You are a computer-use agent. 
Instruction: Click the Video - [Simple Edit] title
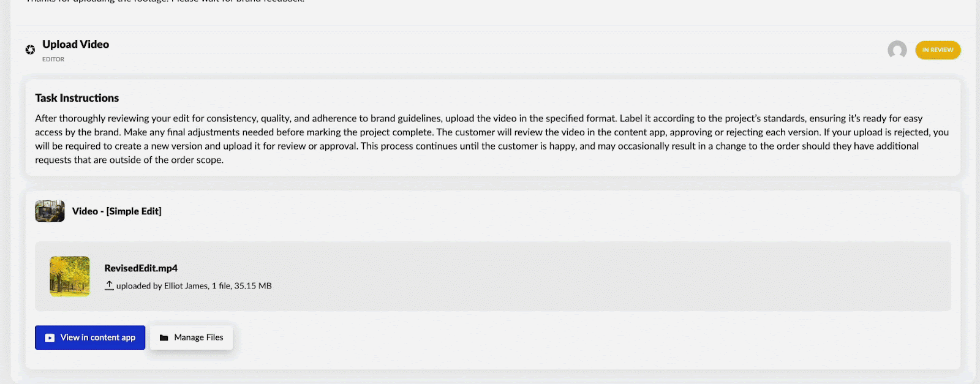point(116,211)
